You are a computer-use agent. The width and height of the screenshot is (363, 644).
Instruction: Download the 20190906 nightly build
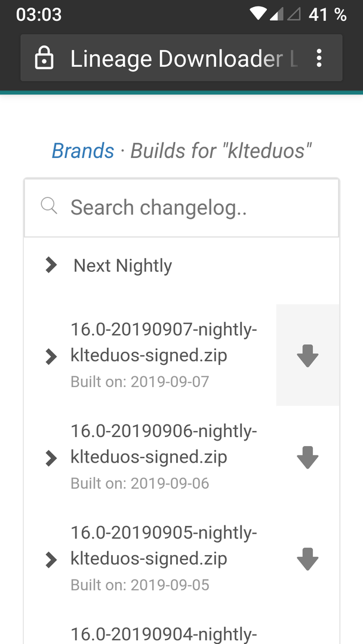click(307, 457)
